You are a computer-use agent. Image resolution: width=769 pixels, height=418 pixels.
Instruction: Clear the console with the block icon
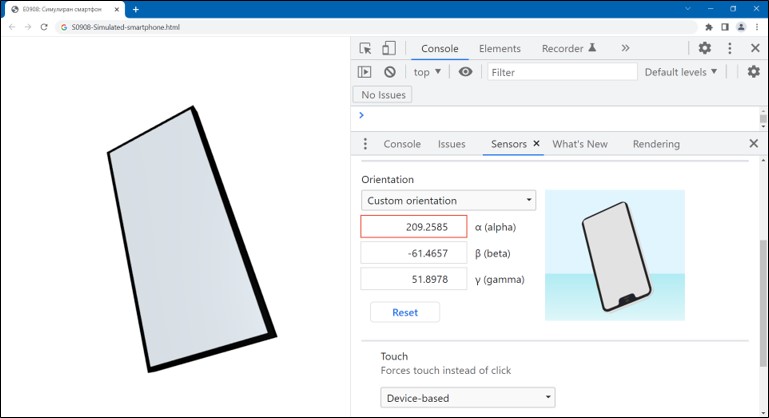tap(390, 72)
